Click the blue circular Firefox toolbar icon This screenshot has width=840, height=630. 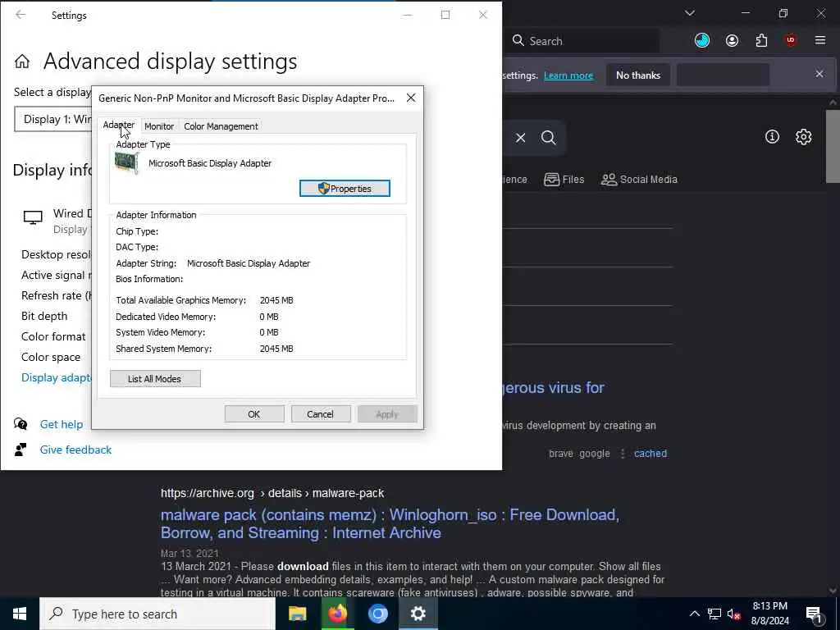click(702, 41)
